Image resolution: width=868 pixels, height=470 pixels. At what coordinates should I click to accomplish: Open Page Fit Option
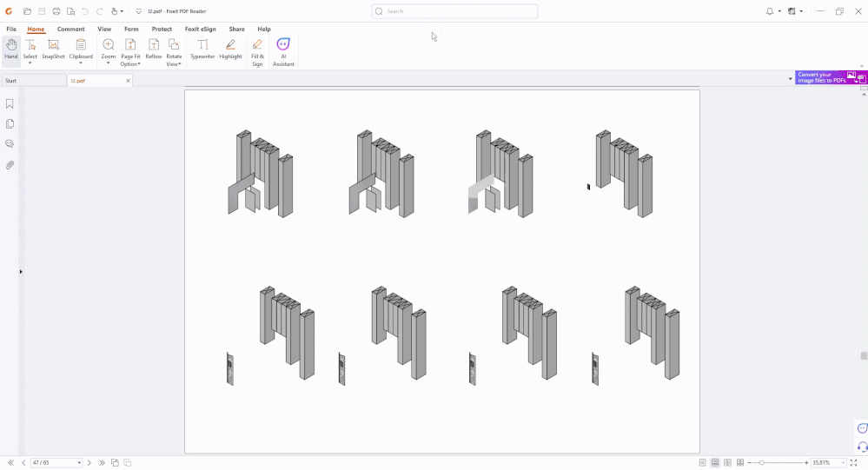(x=130, y=53)
